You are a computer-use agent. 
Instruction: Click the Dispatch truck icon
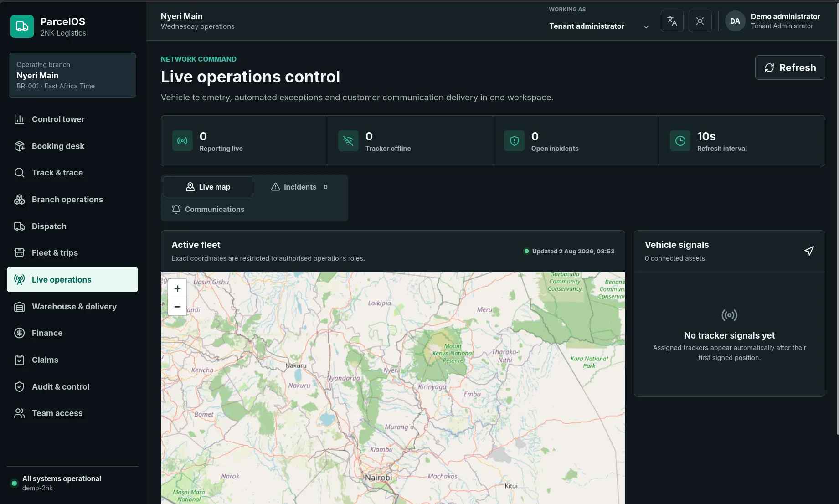coord(19,226)
